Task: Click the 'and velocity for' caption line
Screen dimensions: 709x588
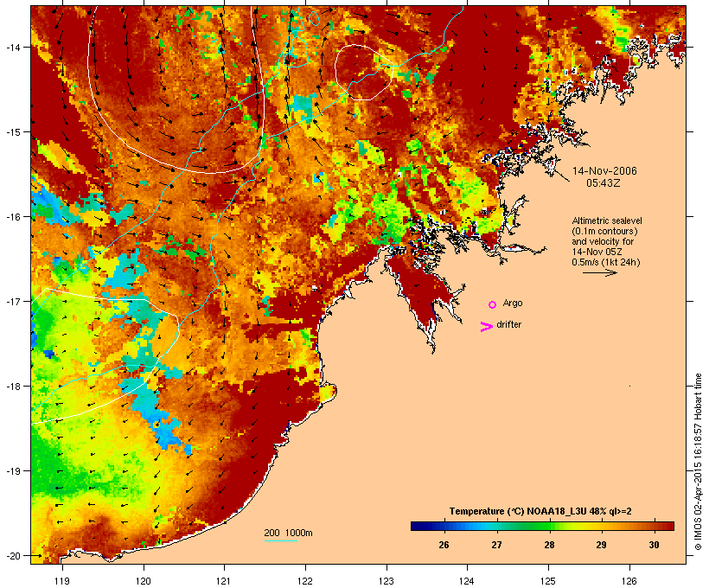Action: click(603, 241)
